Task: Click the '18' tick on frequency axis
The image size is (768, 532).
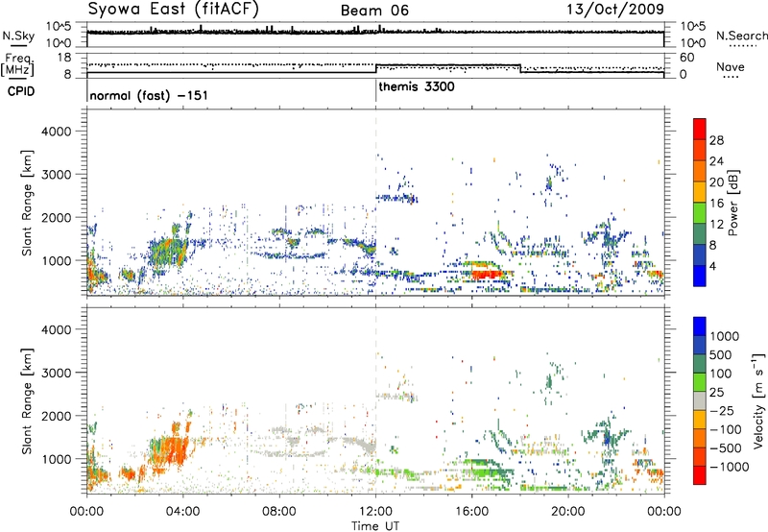Action: click(63, 58)
